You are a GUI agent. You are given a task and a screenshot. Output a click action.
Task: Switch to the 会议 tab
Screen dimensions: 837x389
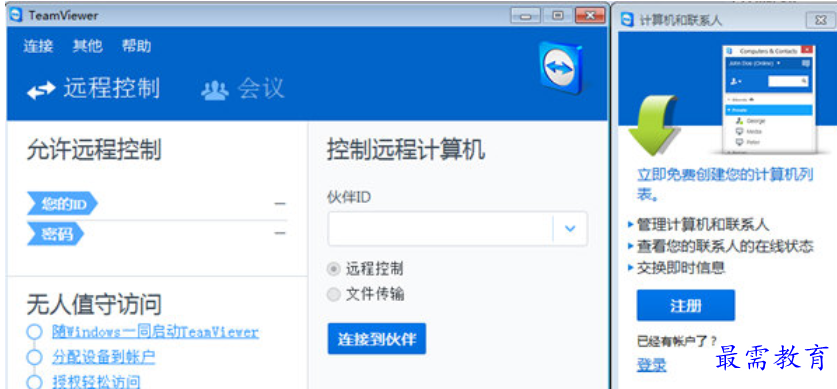(243, 89)
